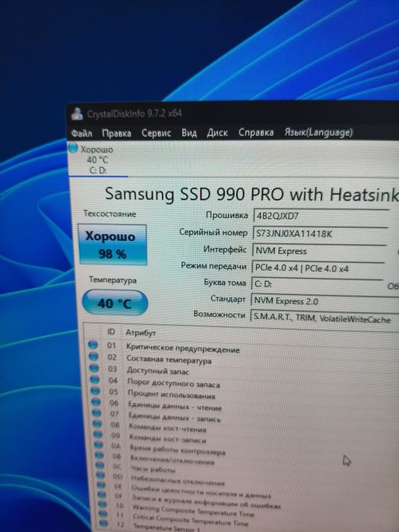Click the Серийный номер field S73JNJ0XA11418K

point(320,233)
